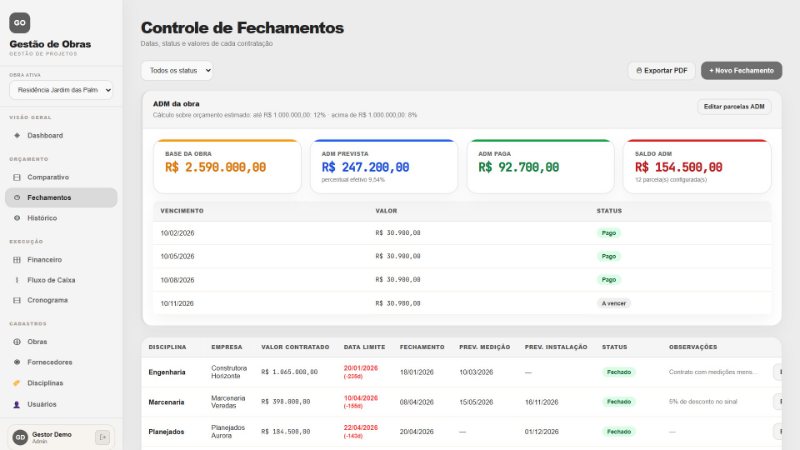Click the Usuários person icon
This screenshot has width=800, height=450.
[17, 404]
